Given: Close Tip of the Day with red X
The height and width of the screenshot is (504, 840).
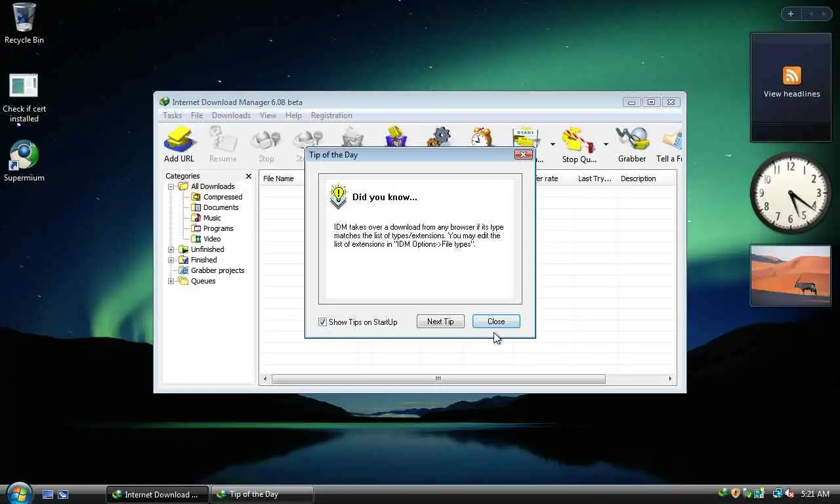Looking at the screenshot, I should coord(523,155).
